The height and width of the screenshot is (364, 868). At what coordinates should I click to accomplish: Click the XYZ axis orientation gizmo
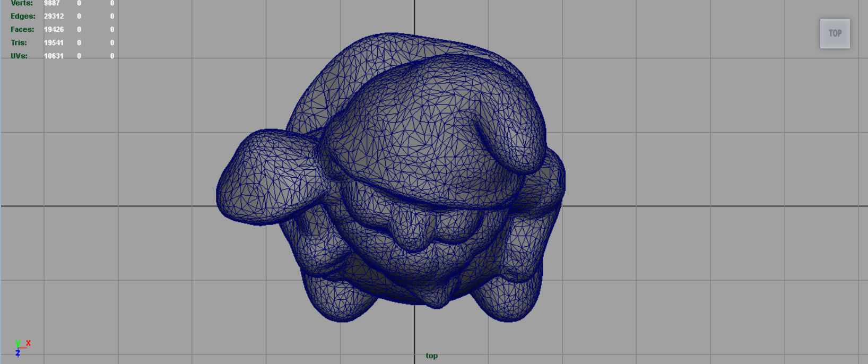coord(22,348)
